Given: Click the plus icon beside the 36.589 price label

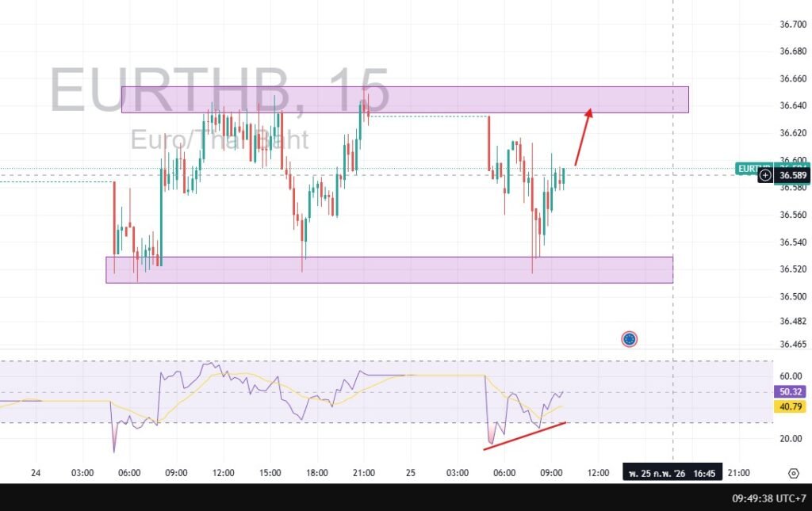Looking at the screenshot, I should tap(765, 175).
